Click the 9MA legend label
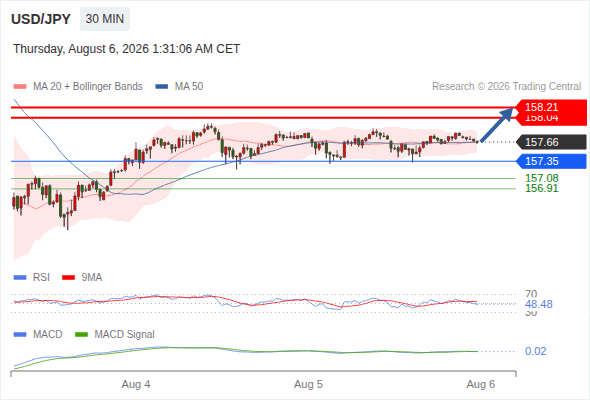 point(92,278)
